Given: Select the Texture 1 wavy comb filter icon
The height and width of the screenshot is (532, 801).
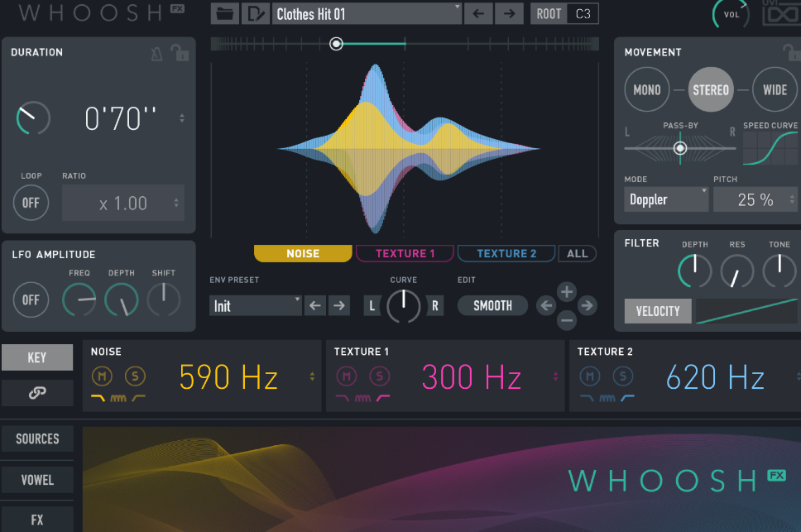Looking at the screenshot, I should pyautogui.click(x=362, y=398).
